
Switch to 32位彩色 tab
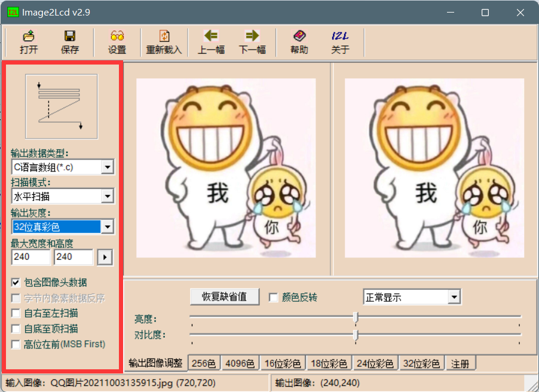click(421, 363)
